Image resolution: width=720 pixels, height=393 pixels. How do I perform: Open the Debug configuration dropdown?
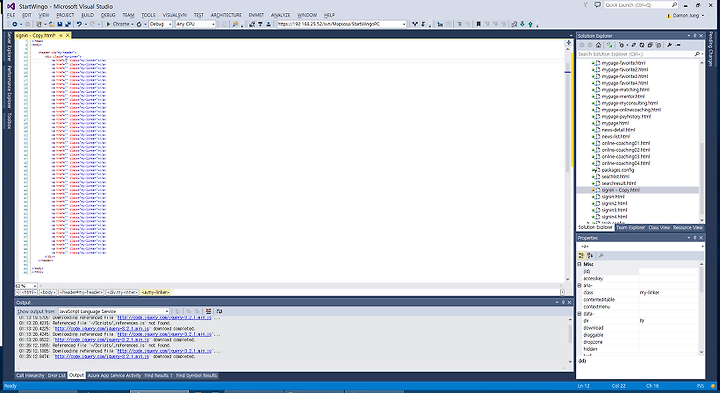coord(170,24)
